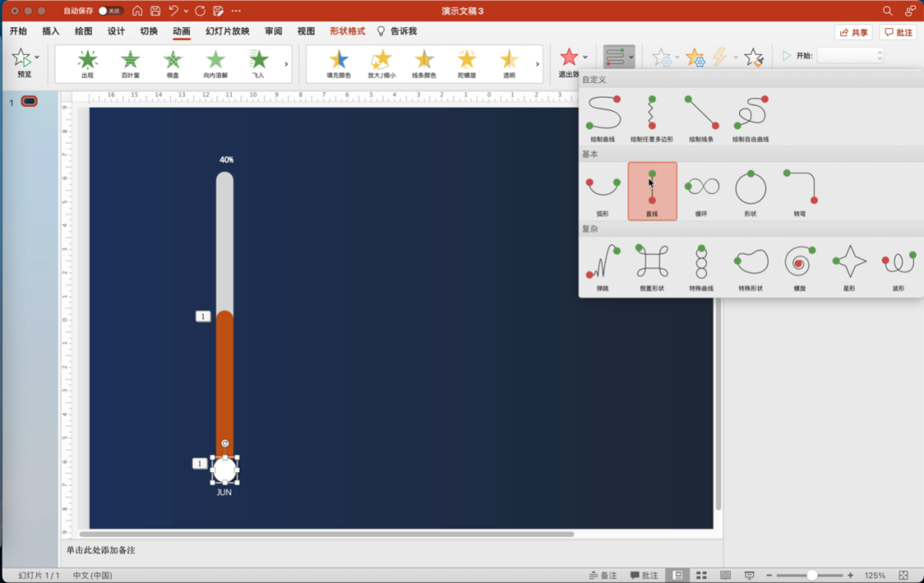Open the 开始 tab
This screenshot has width=924, height=583.
(18, 32)
